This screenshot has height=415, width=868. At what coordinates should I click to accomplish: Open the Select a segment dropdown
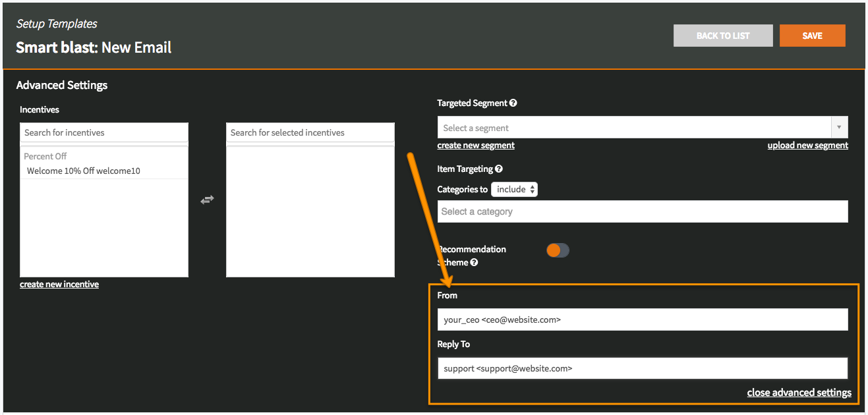tap(643, 127)
